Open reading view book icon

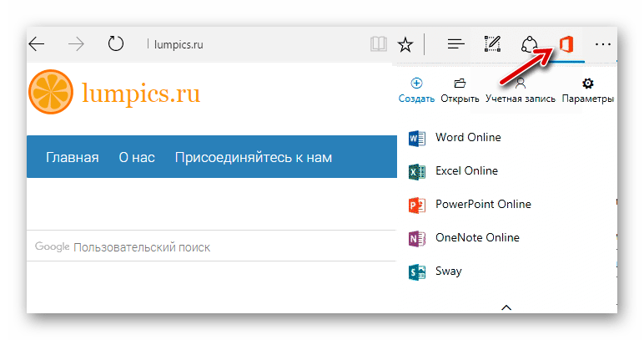coord(378,44)
